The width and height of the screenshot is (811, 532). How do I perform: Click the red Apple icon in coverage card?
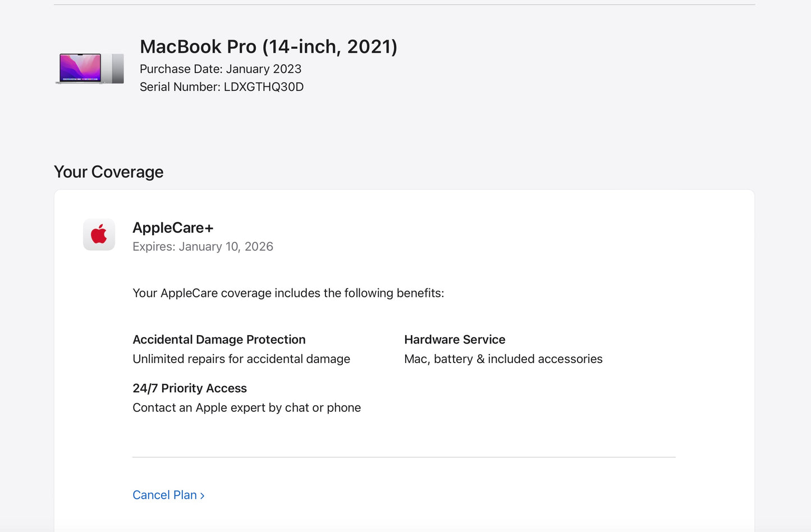coord(99,235)
